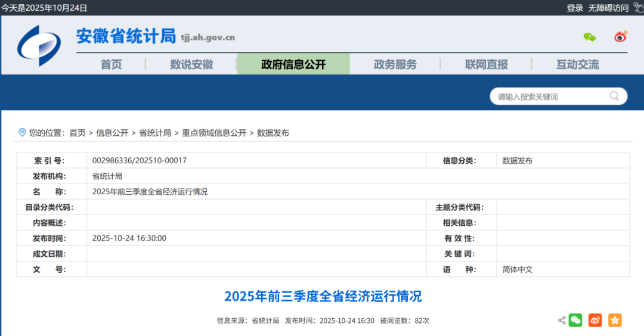Screen dimensions: 644x336
Task: Click the accessibility icon at top right
Action: pyautogui.click(x=639, y=7)
